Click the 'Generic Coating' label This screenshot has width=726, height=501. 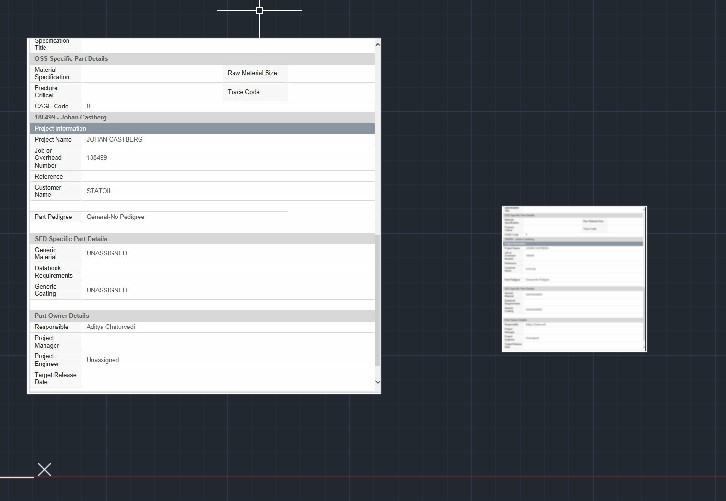[x=45, y=290]
